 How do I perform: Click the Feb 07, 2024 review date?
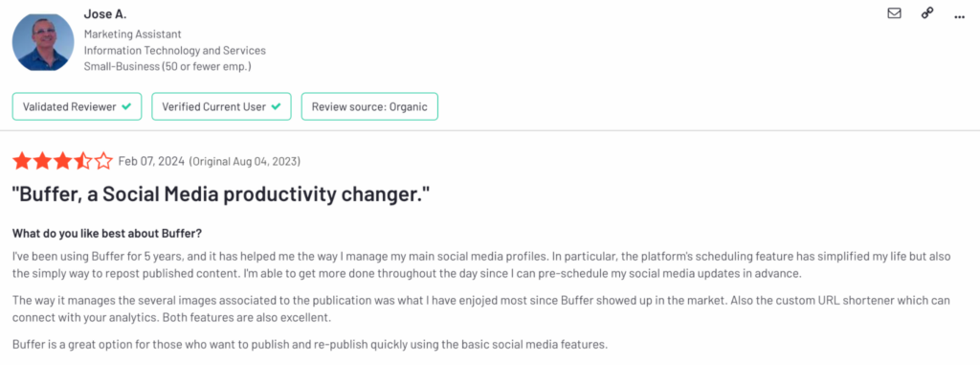[151, 162]
